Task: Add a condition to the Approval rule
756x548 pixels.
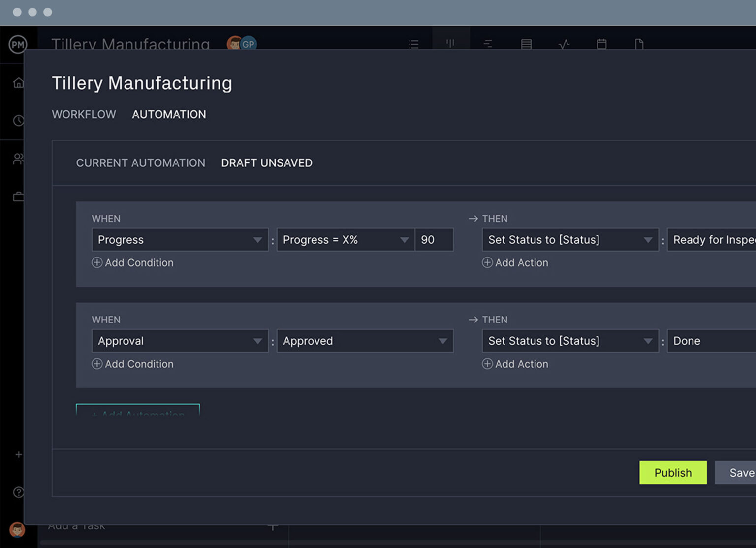Action: pos(132,364)
